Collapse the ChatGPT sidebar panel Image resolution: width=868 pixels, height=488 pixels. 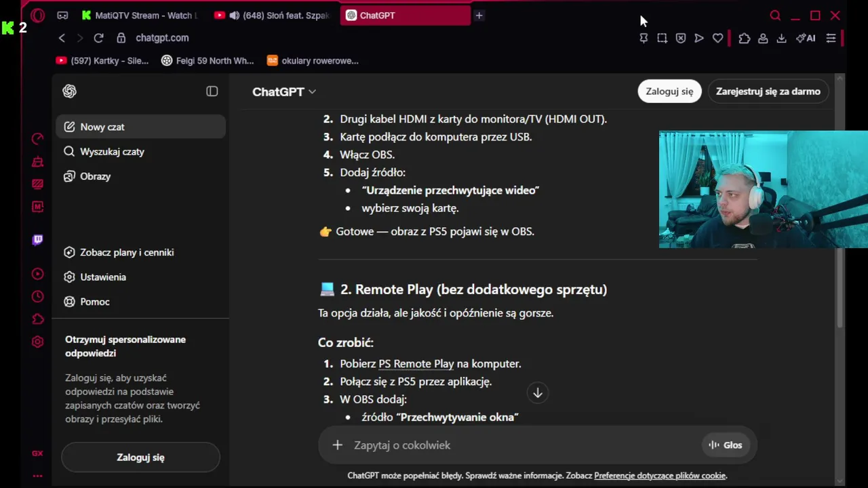pyautogui.click(x=212, y=91)
